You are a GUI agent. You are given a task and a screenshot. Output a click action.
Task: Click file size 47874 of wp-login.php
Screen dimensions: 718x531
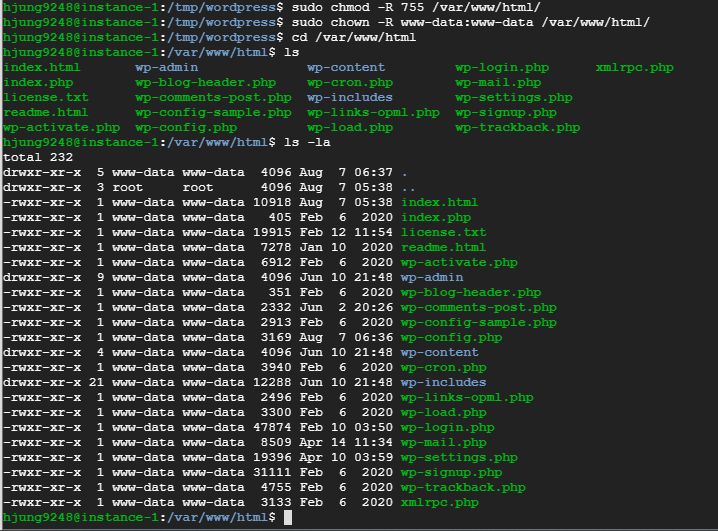(272, 428)
